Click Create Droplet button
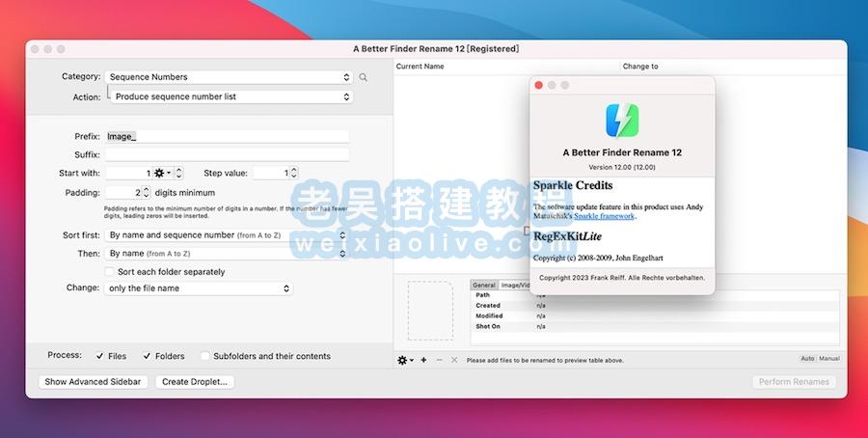 point(195,381)
